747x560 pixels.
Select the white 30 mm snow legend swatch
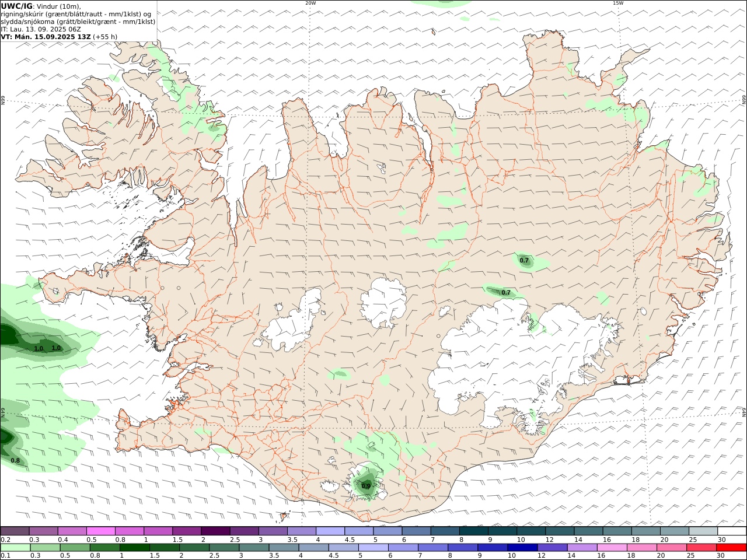(731, 531)
